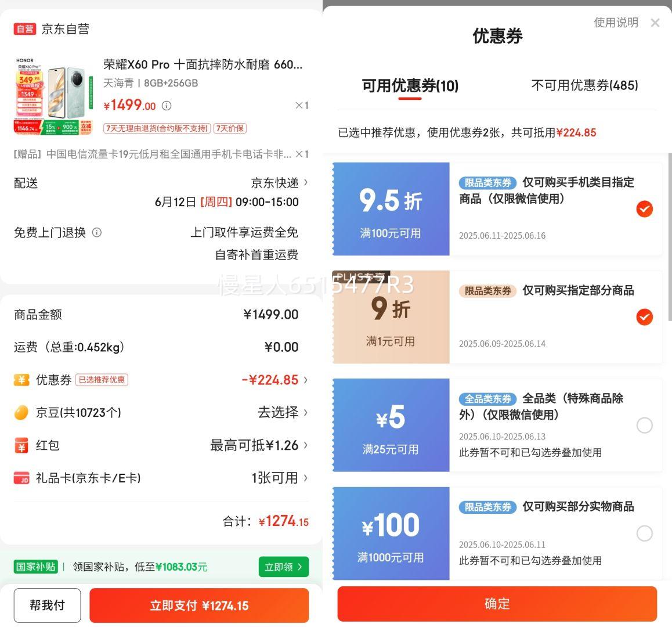This screenshot has width=672, height=627.
Task: Tap the info icon beside ¥1499.00 price
Action: click(167, 106)
